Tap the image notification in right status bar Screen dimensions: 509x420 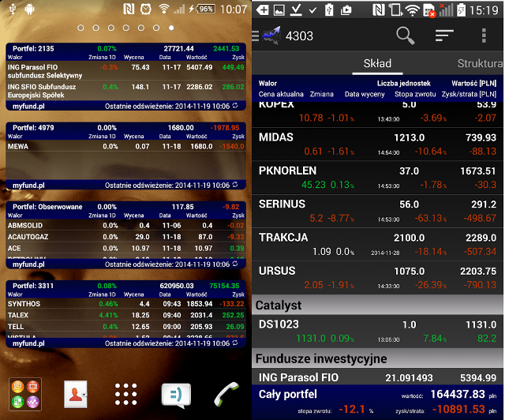point(279,10)
